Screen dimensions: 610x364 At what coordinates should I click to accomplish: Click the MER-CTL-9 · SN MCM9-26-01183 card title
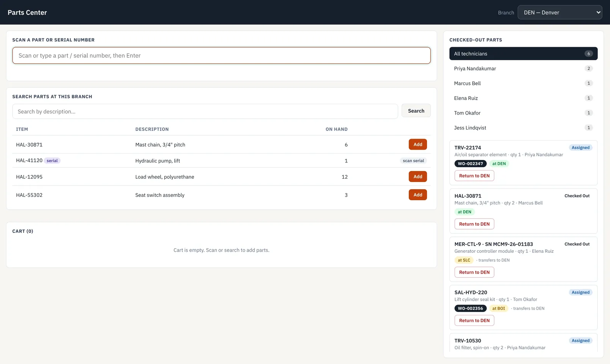click(x=494, y=244)
